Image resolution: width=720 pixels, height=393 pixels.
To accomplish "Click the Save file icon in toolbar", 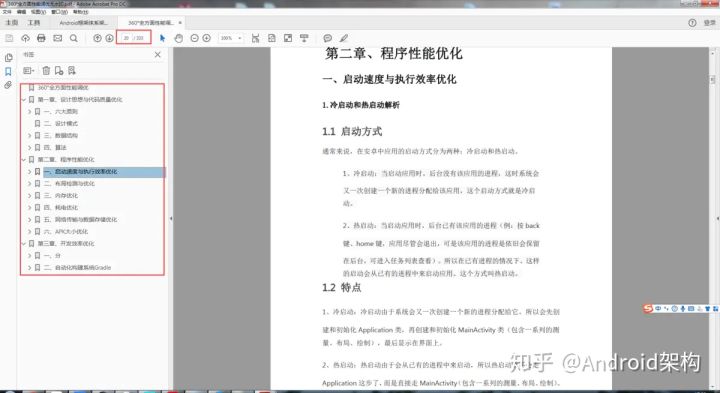I will [x=9, y=38].
